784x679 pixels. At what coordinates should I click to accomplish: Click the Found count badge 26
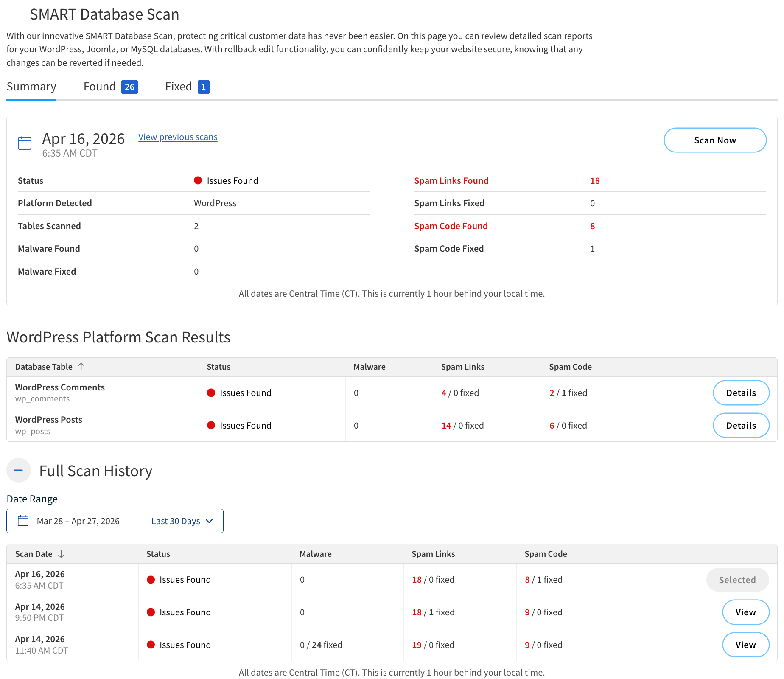tap(129, 87)
